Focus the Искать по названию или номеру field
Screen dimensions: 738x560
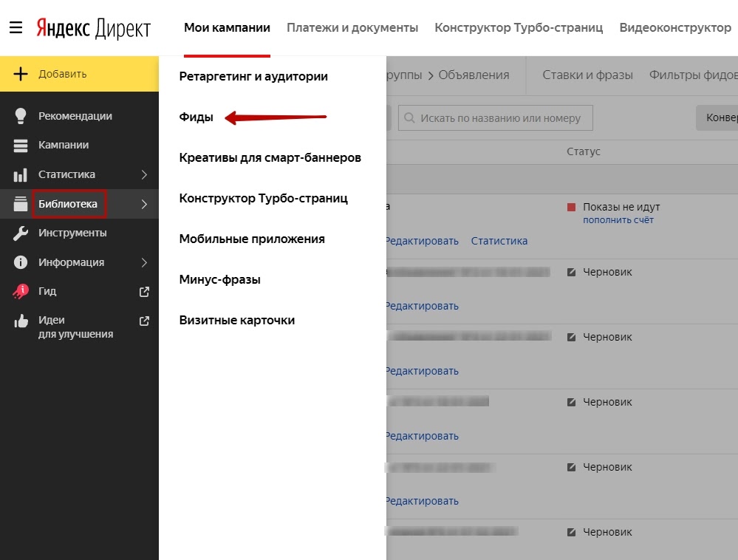click(495, 117)
